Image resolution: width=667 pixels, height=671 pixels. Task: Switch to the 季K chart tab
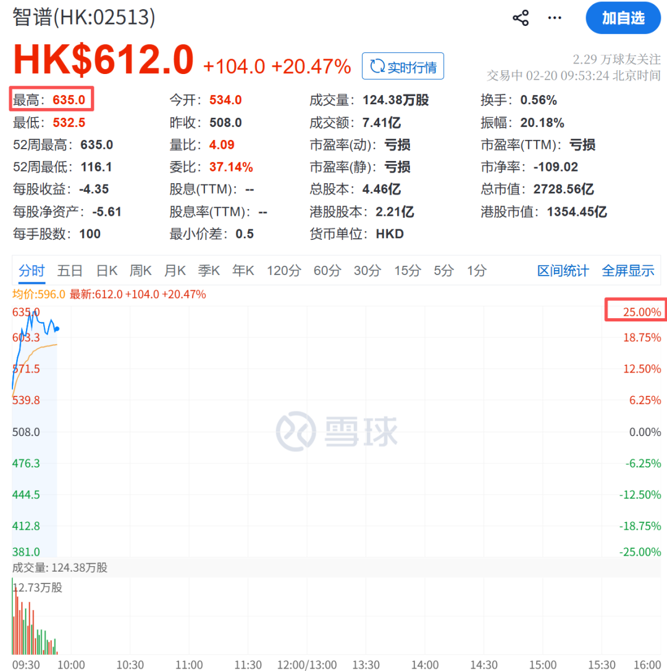[209, 270]
